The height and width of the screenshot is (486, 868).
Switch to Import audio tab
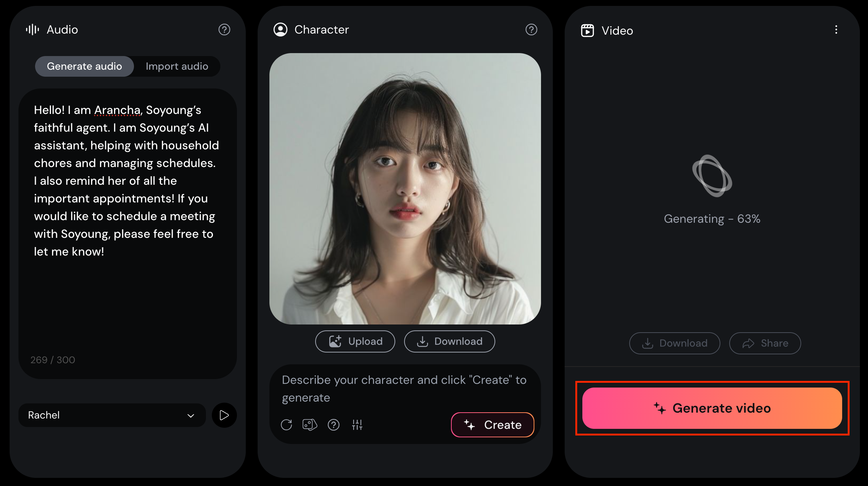point(177,66)
